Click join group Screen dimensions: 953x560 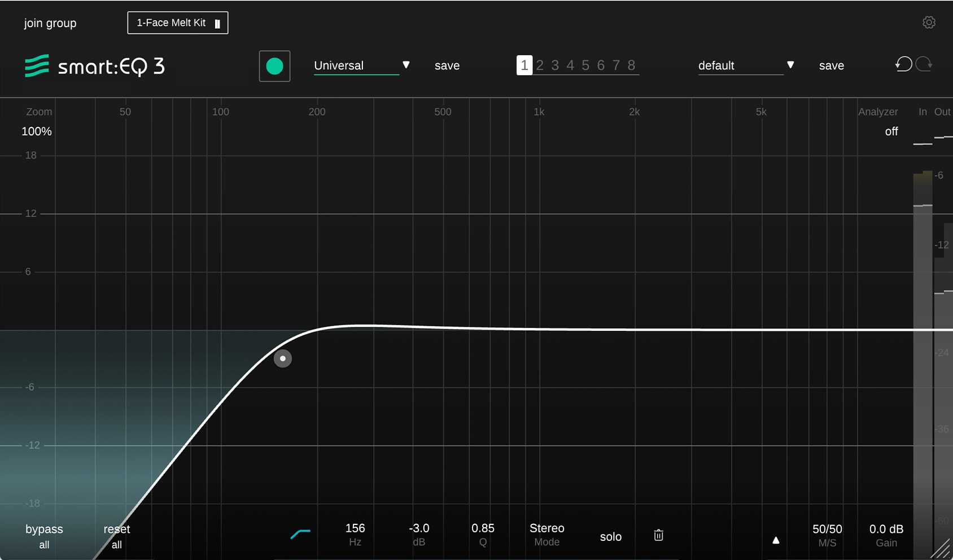coord(50,23)
